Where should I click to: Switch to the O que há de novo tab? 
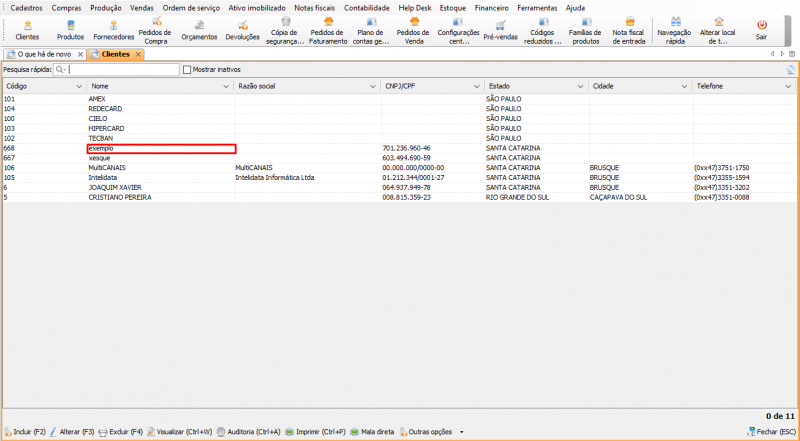pos(44,54)
